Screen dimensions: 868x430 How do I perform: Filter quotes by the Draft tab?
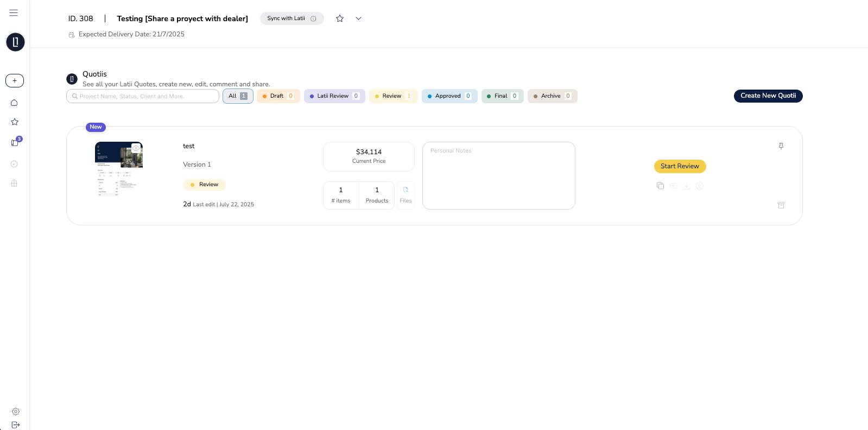[278, 96]
